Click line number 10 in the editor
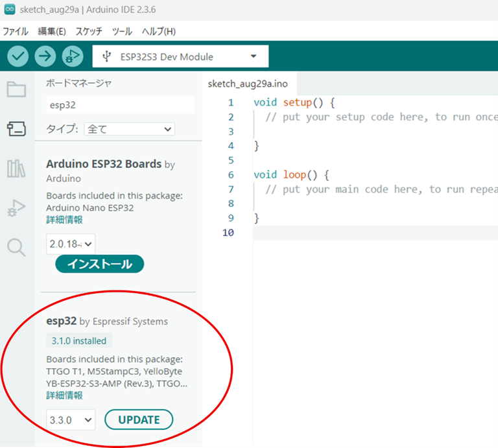 point(228,233)
